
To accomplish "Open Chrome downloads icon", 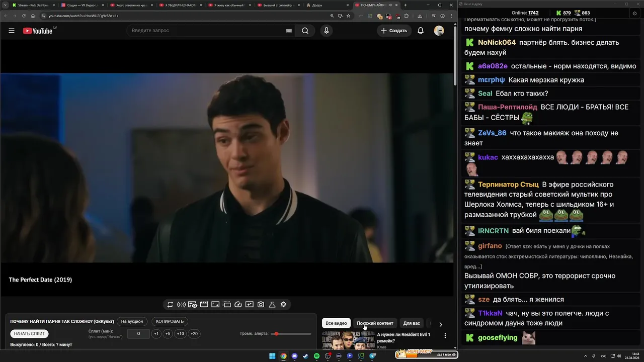I will 420,16.
